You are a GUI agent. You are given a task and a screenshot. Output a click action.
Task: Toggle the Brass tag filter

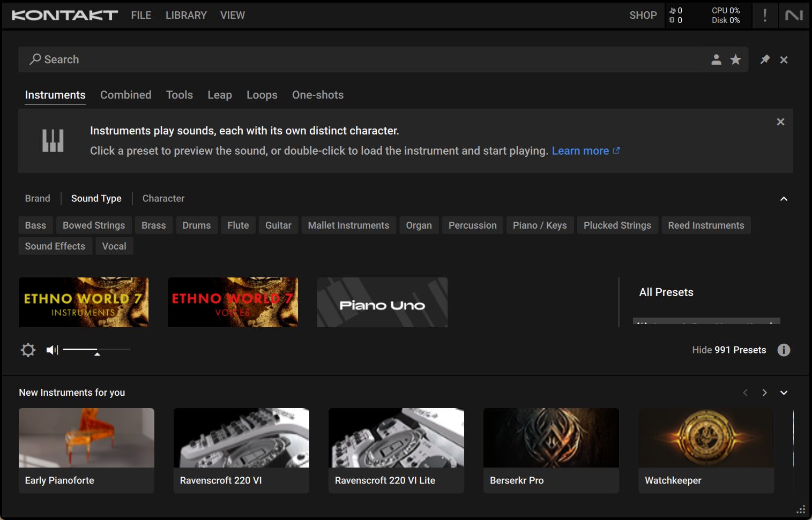pos(154,225)
